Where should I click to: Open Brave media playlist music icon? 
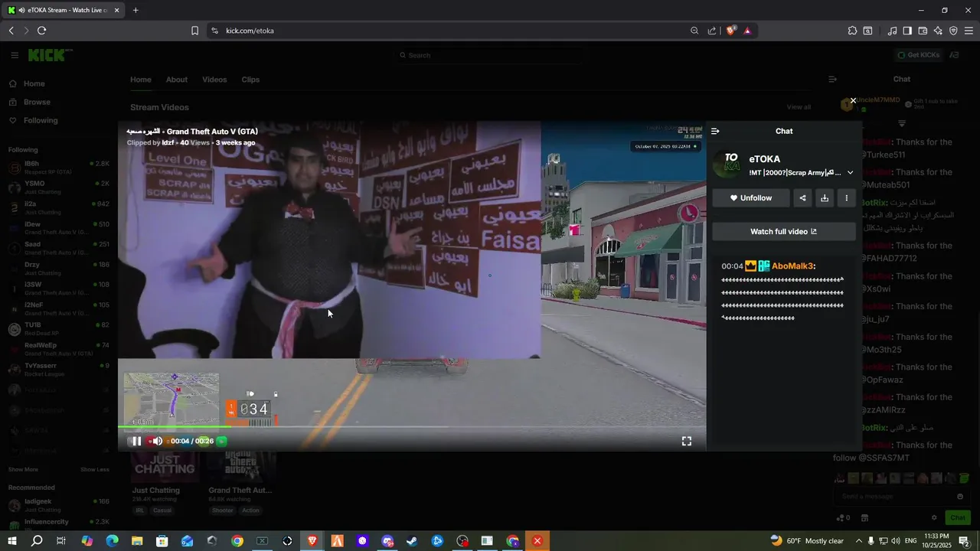892,31
